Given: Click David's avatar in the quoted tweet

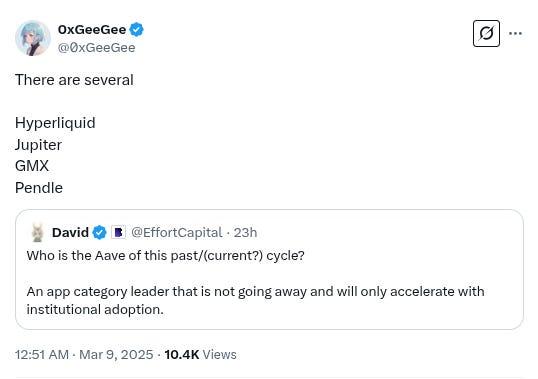Looking at the screenshot, I should coord(37,232).
